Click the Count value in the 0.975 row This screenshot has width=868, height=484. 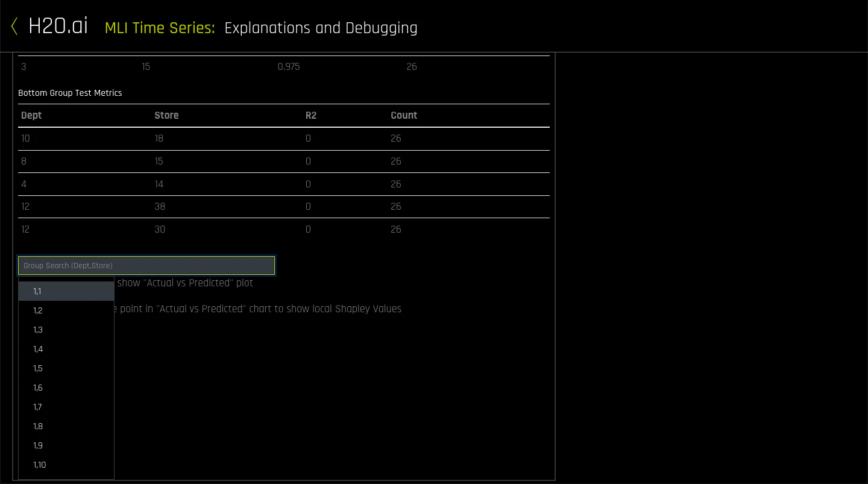(412, 67)
